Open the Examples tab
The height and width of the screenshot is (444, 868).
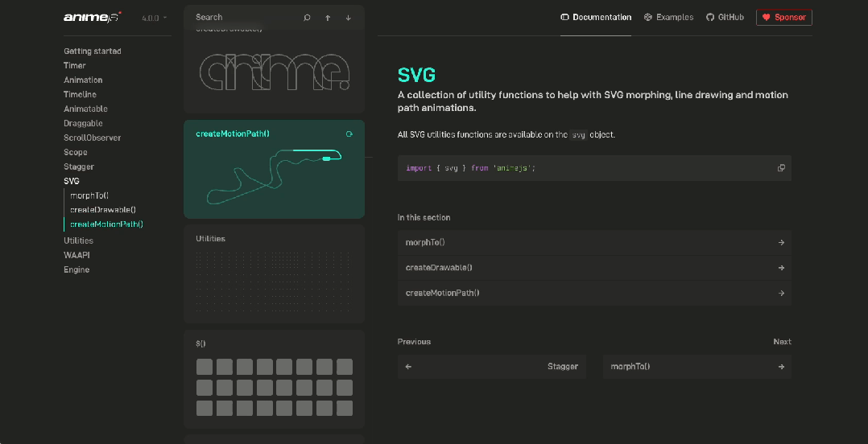click(668, 17)
